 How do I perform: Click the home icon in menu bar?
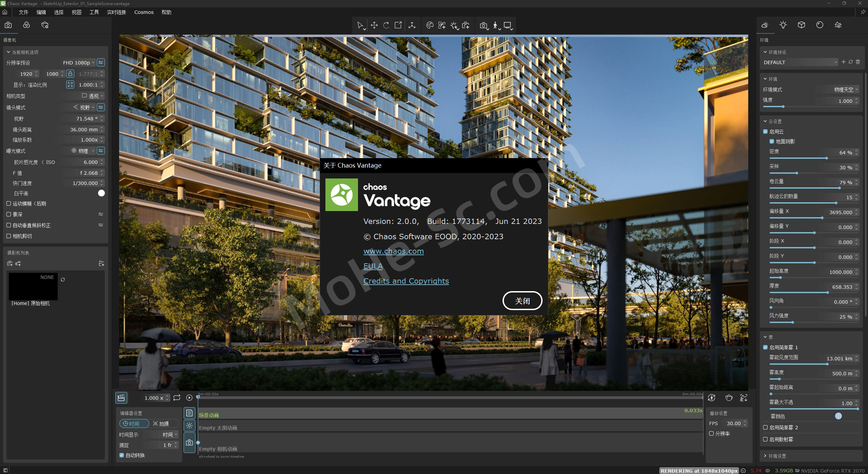tap(5, 12)
